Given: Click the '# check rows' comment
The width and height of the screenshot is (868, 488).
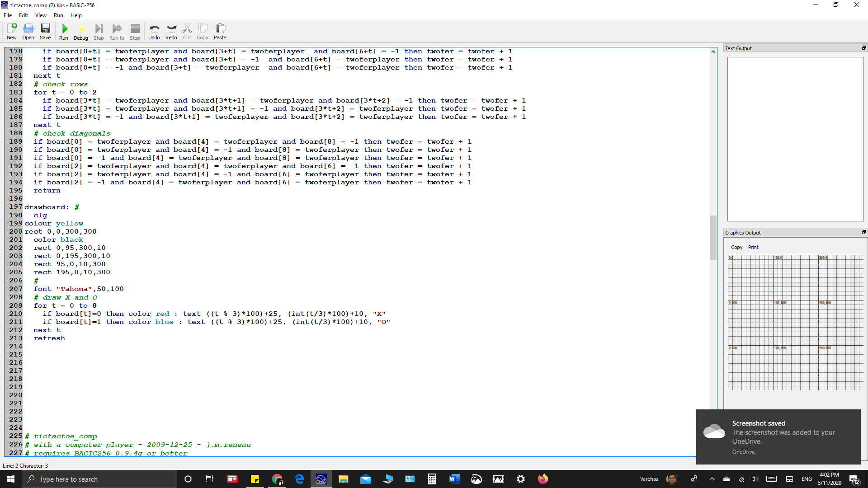Looking at the screenshot, I should click(x=61, y=84).
